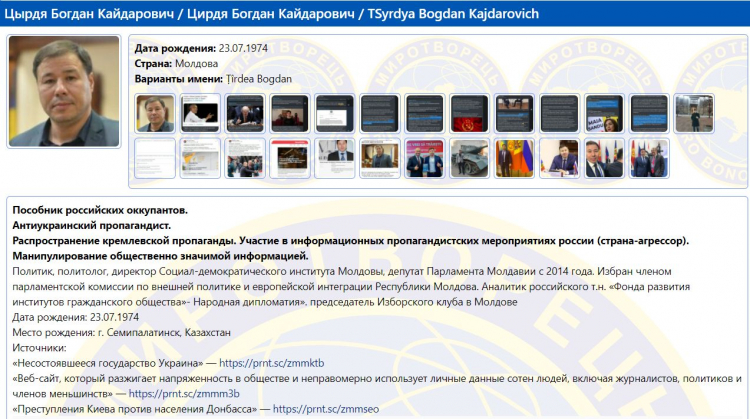This screenshot has height=419, width=750.
Task: Open thumbnail of man before Moldovan and Russian flags
Action: click(515, 158)
